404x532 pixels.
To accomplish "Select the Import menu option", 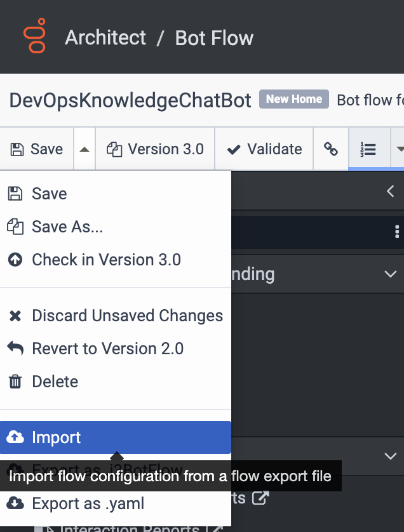I will click(56, 437).
